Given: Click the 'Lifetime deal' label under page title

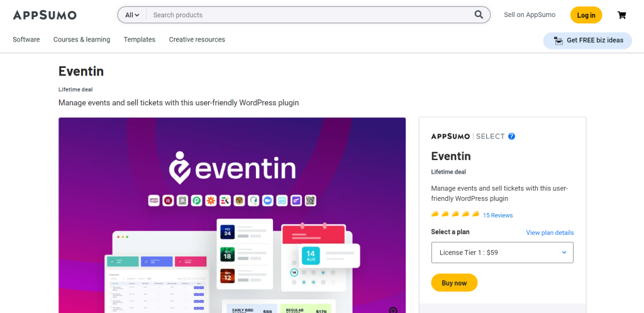Looking at the screenshot, I should 75,89.
